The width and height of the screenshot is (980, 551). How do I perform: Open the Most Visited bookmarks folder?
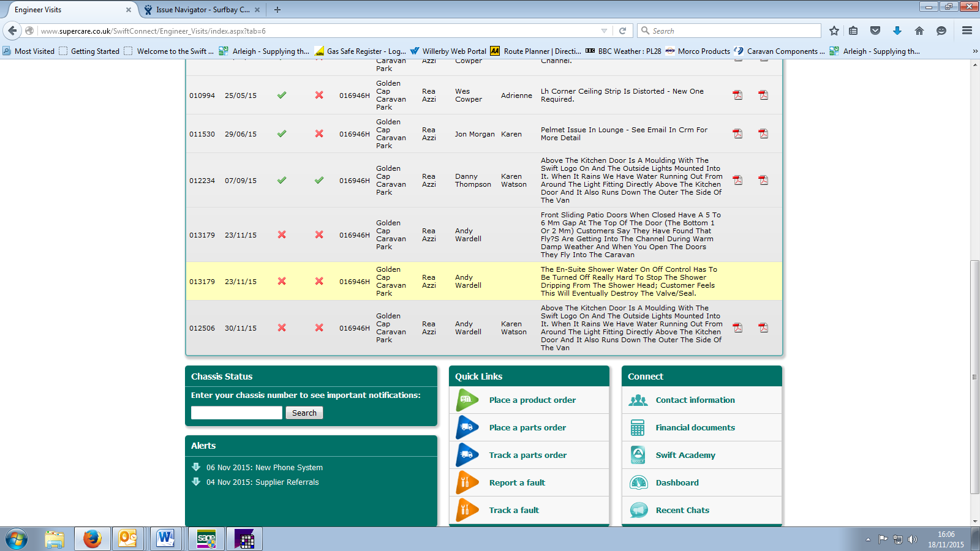point(29,51)
